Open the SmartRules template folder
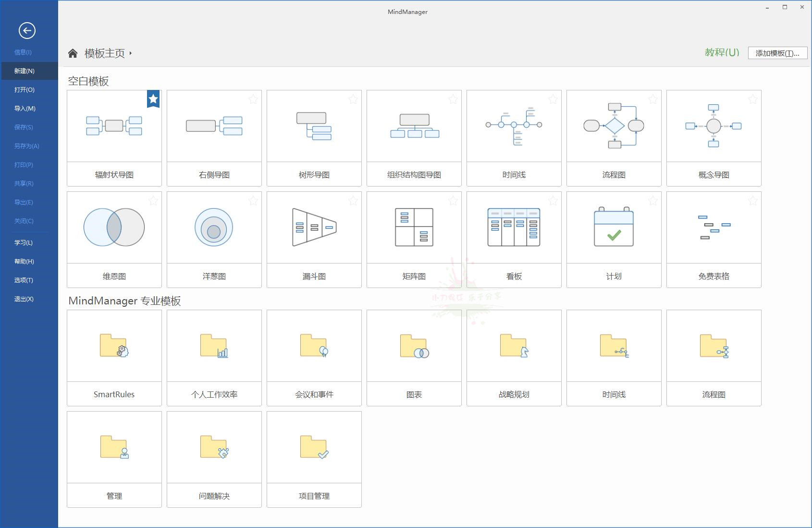The image size is (812, 528). pos(114,356)
